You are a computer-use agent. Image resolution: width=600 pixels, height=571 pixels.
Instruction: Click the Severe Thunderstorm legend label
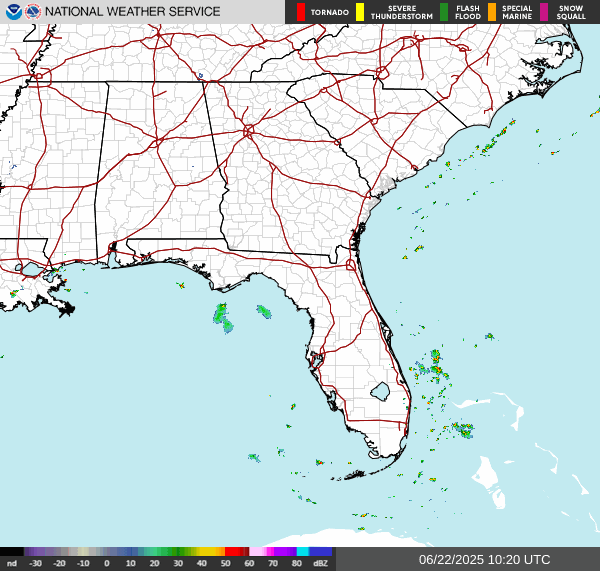402,13
